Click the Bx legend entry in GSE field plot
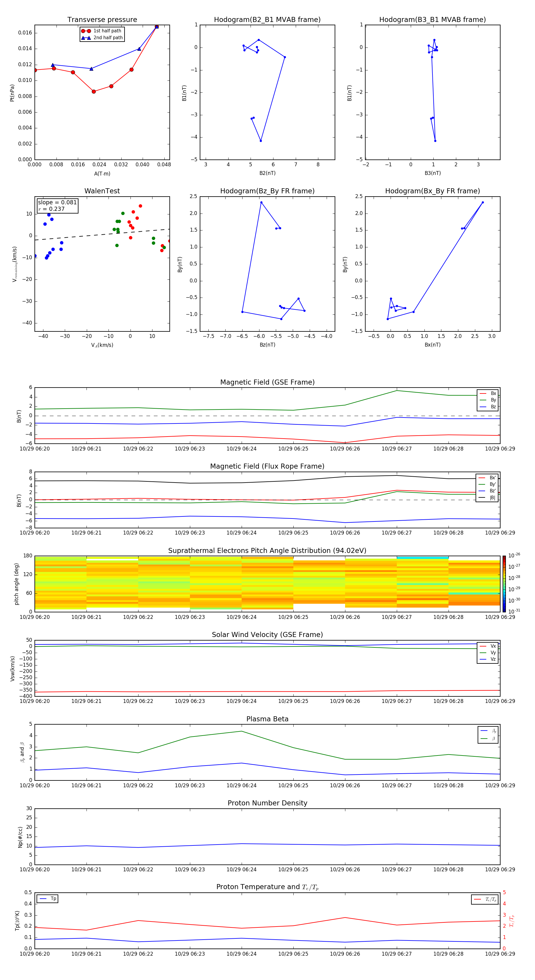535x980 pixels. point(488,393)
